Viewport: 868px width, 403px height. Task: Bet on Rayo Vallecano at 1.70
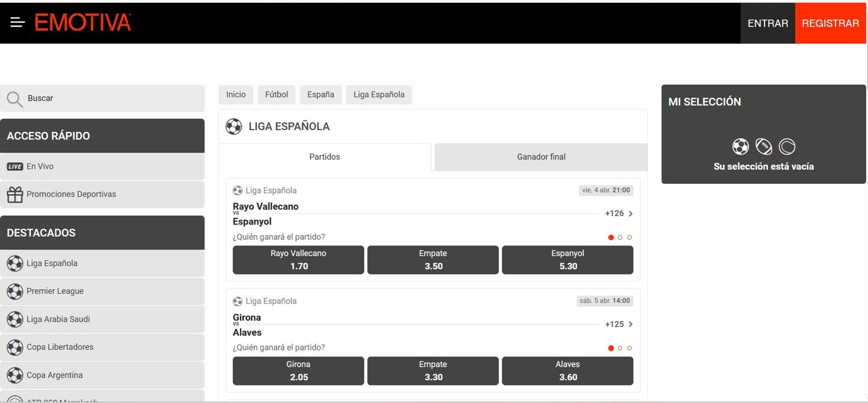coord(298,260)
